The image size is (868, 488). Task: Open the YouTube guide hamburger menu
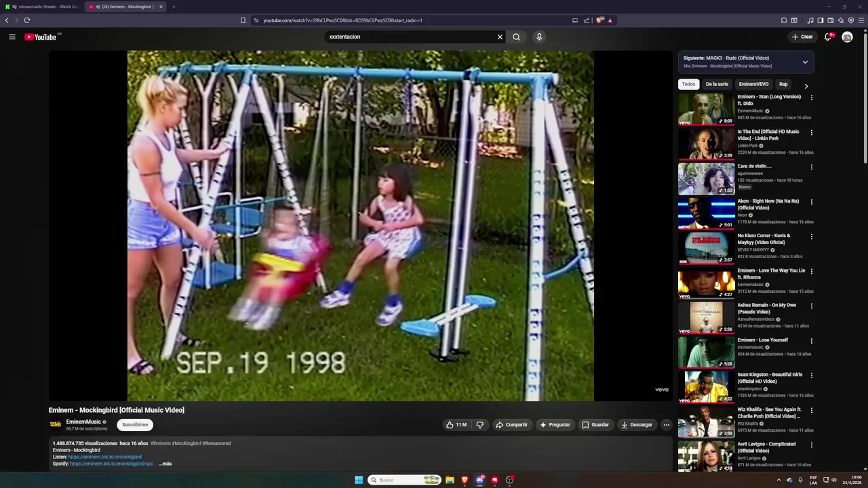12,37
